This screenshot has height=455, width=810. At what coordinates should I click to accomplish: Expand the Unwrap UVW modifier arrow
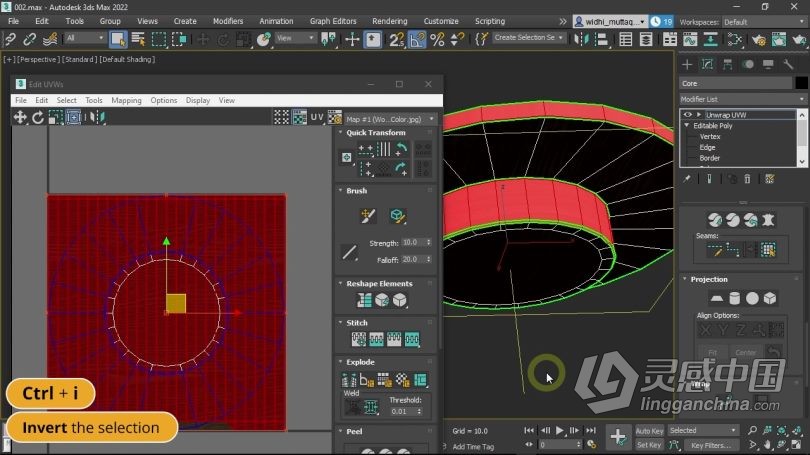pyautogui.click(x=698, y=115)
